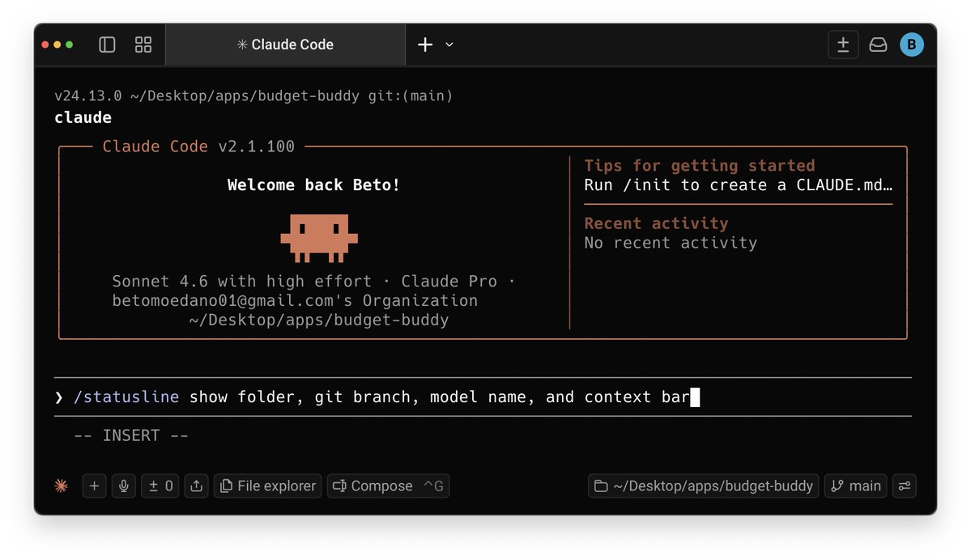Image resolution: width=971 pixels, height=560 pixels.
Task: Toggle the workspace grid view
Action: click(x=143, y=45)
